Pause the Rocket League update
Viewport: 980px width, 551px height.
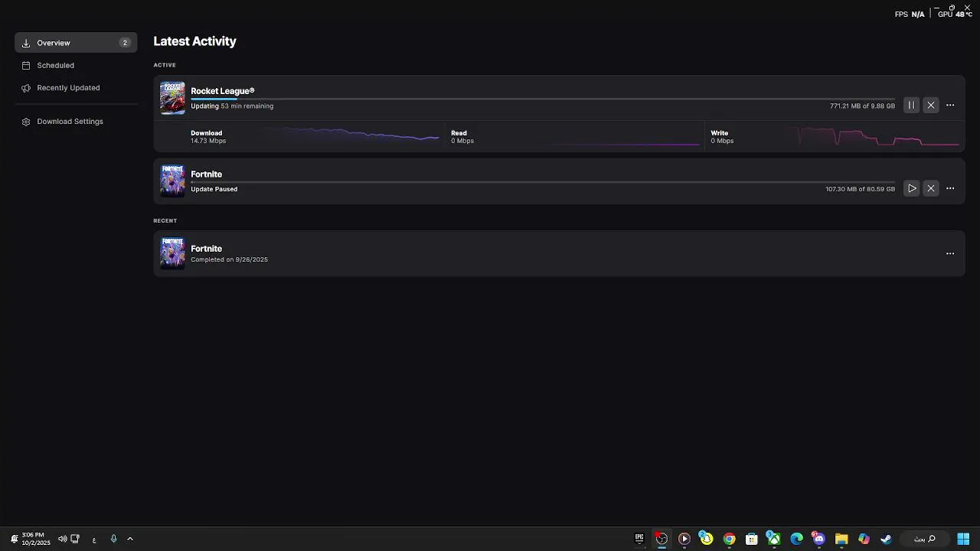pos(911,106)
